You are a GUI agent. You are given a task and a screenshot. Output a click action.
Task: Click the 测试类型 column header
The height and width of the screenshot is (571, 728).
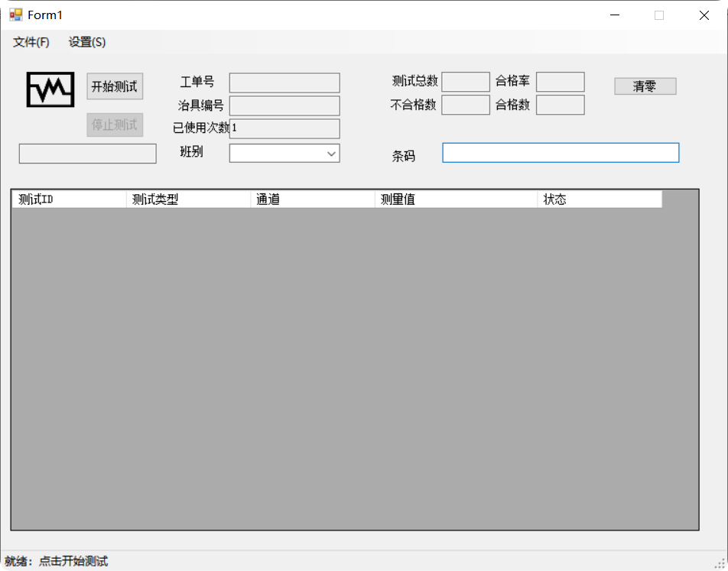(x=189, y=199)
